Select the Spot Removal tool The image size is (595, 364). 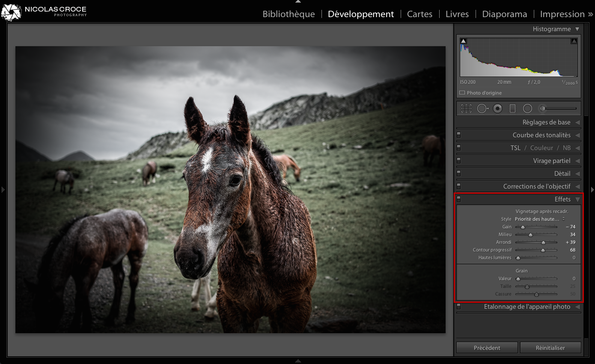point(483,108)
